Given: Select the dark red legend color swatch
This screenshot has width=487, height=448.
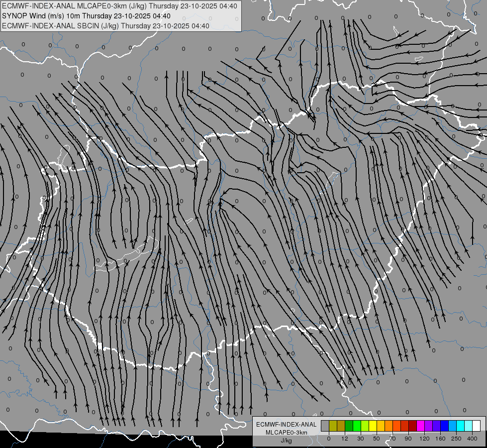Looking at the screenshot, I should (413, 426).
